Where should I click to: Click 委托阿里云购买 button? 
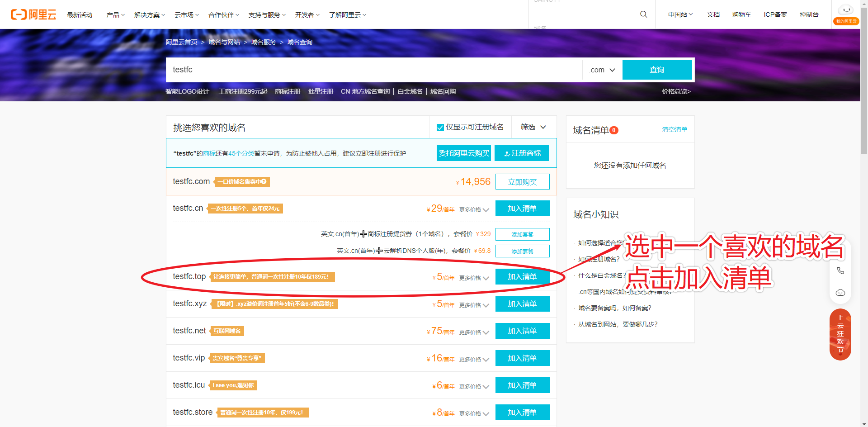(464, 153)
